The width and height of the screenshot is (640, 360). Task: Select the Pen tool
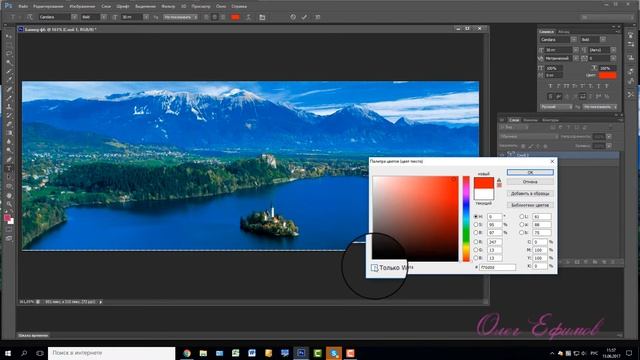(x=9, y=160)
